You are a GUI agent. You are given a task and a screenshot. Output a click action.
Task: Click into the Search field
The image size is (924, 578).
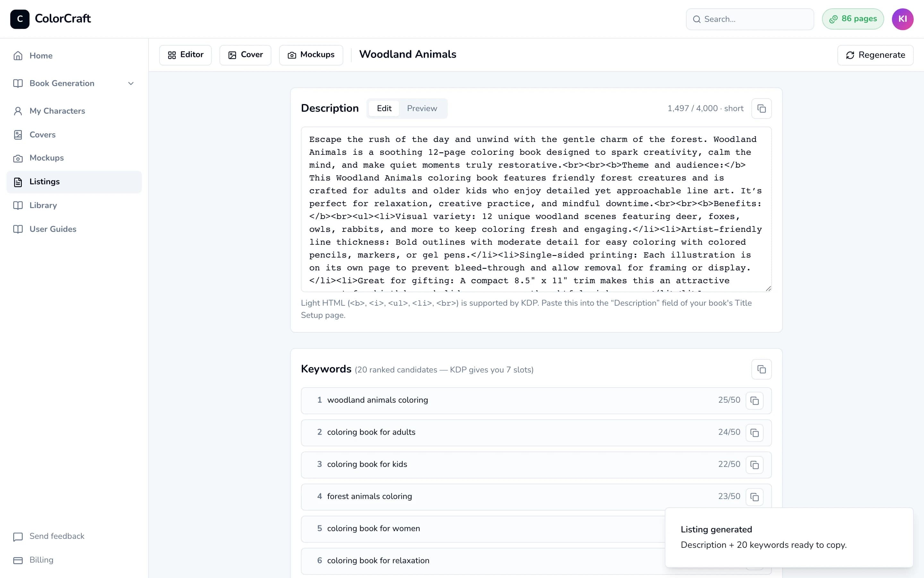click(x=750, y=19)
